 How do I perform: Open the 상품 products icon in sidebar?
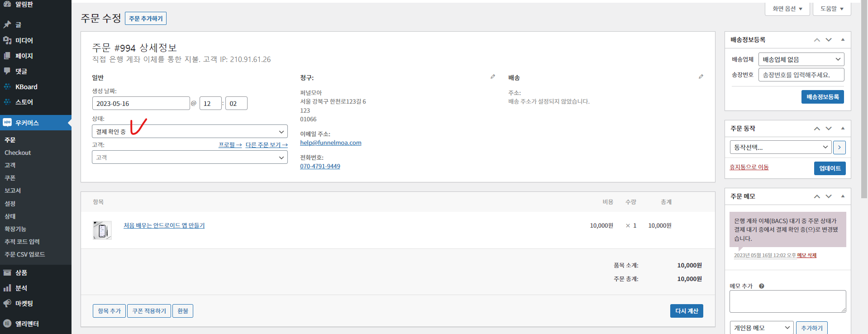(x=7, y=272)
